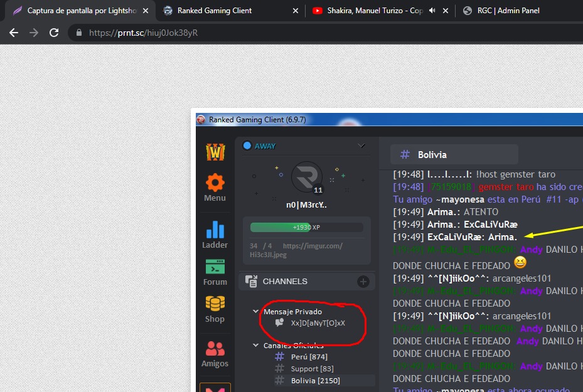The height and width of the screenshot is (392, 583).
Task: Click the blue AWAY status indicator
Action: tap(247, 146)
